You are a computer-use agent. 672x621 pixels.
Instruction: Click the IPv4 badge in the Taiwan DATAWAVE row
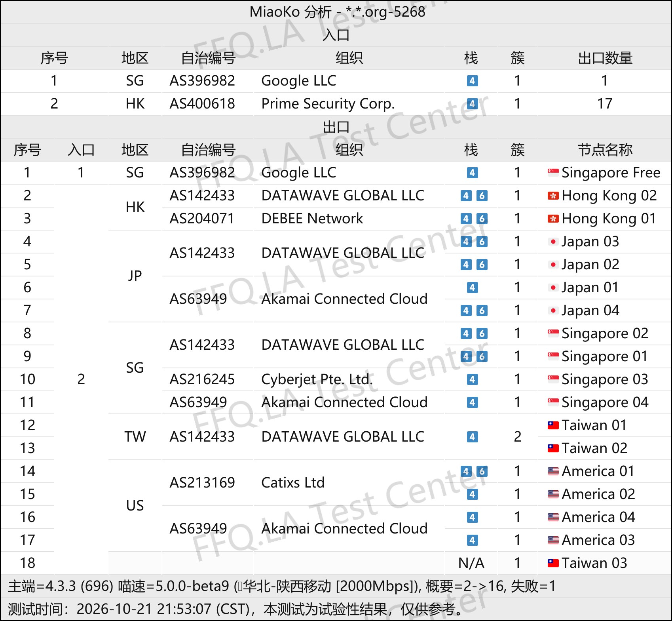click(x=472, y=437)
